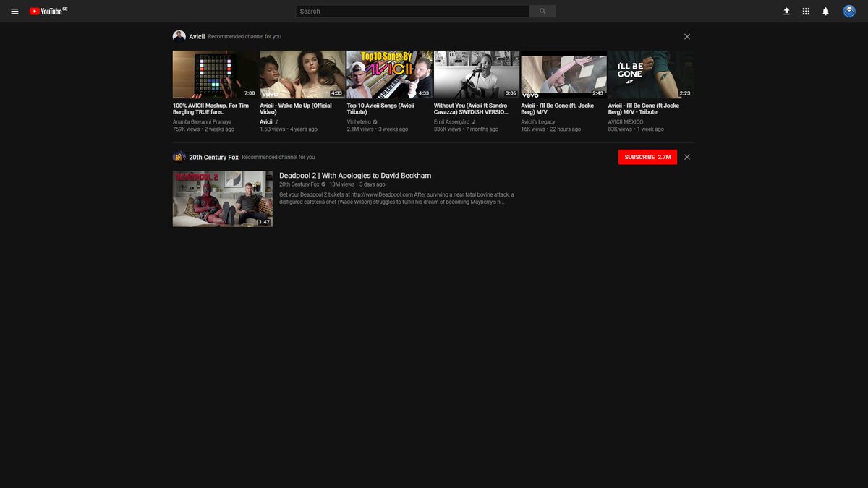Open title 'Top 10 Avicii Songs (Avicii Tribute)'
Image resolution: width=868 pixels, height=488 pixels.
point(380,108)
